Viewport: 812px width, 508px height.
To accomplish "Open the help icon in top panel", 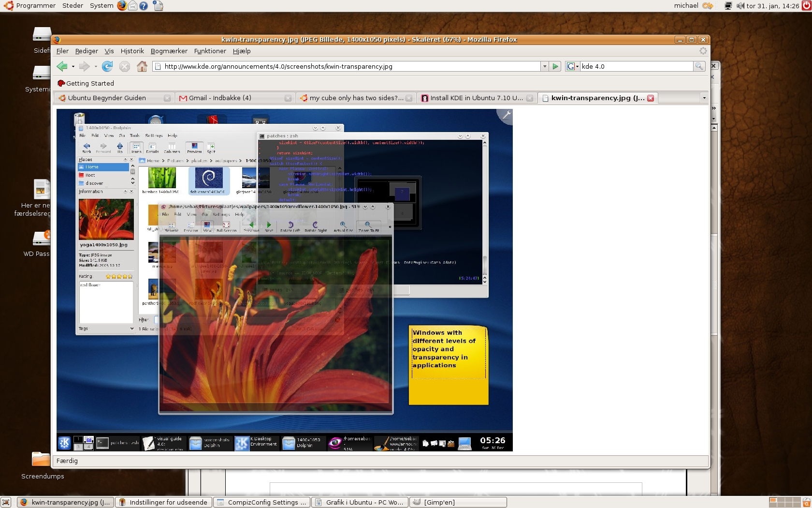I will coord(144,6).
